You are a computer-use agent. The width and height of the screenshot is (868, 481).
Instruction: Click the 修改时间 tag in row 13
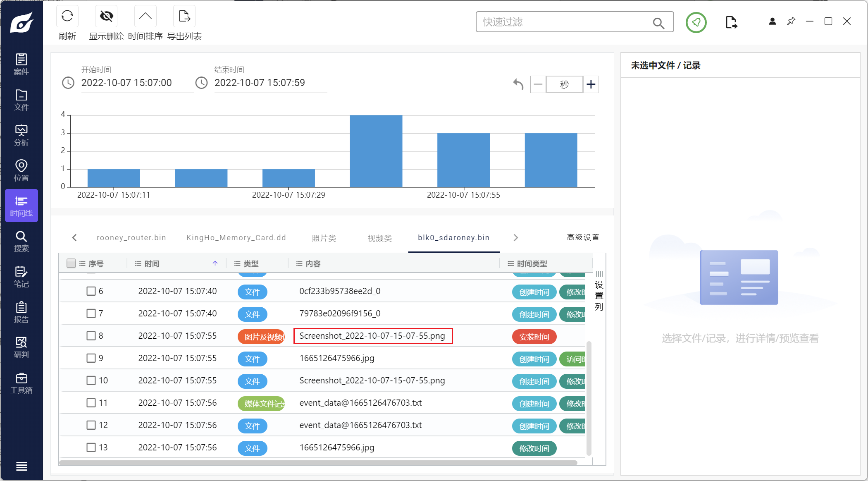pyautogui.click(x=534, y=448)
